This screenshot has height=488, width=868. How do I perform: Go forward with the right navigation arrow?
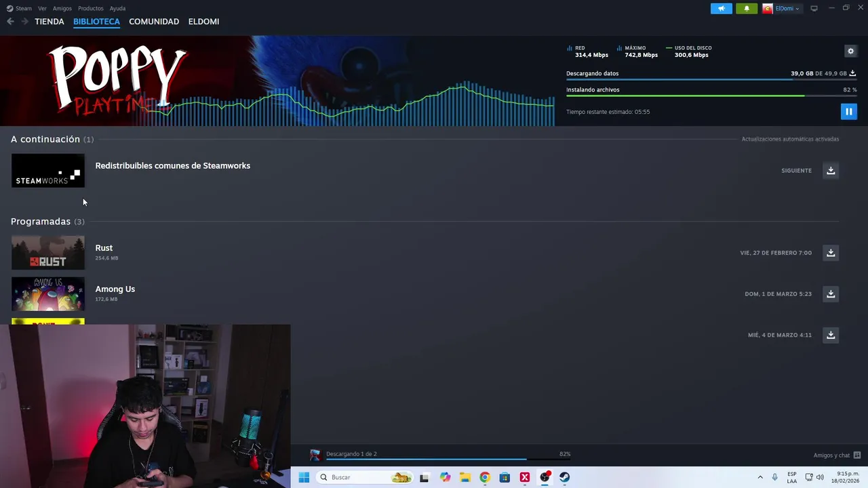pyautogui.click(x=24, y=22)
